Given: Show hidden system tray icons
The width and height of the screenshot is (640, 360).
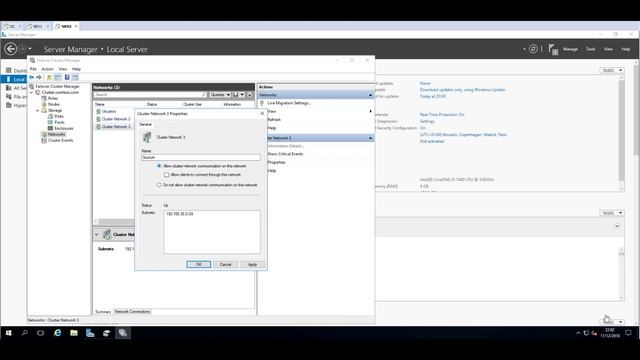Looking at the screenshot, I should pos(578,333).
